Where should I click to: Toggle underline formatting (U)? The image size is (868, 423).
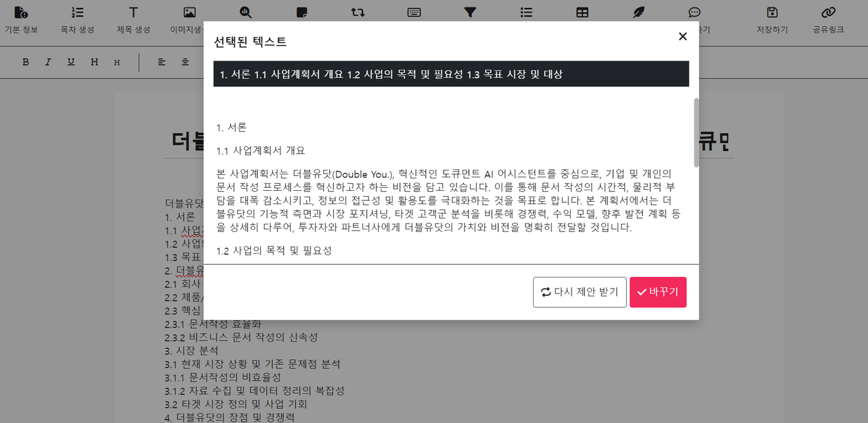[x=71, y=62]
